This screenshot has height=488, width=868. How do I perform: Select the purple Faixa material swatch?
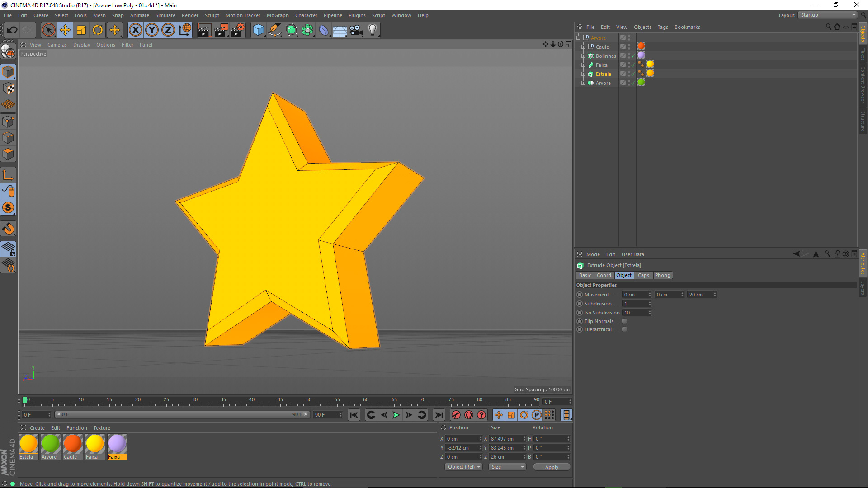pyautogui.click(x=117, y=444)
